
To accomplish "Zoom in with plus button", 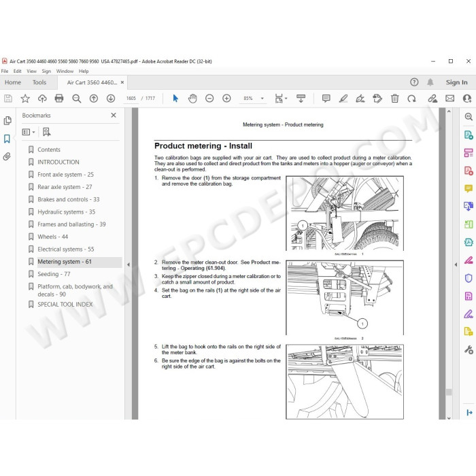I will click(226, 99).
